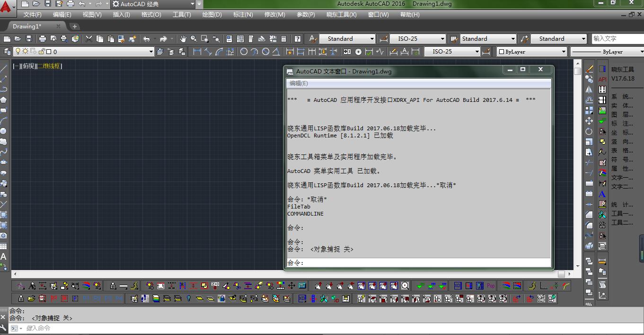Screen dimensions: 644x335
Task: Click the Save icon in standard toolbar
Action: coord(29,39)
